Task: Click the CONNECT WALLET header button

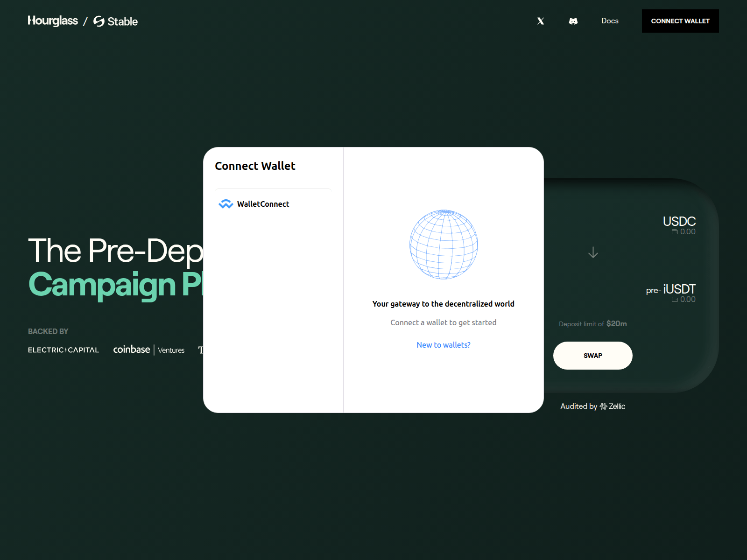Action: coord(680,21)
